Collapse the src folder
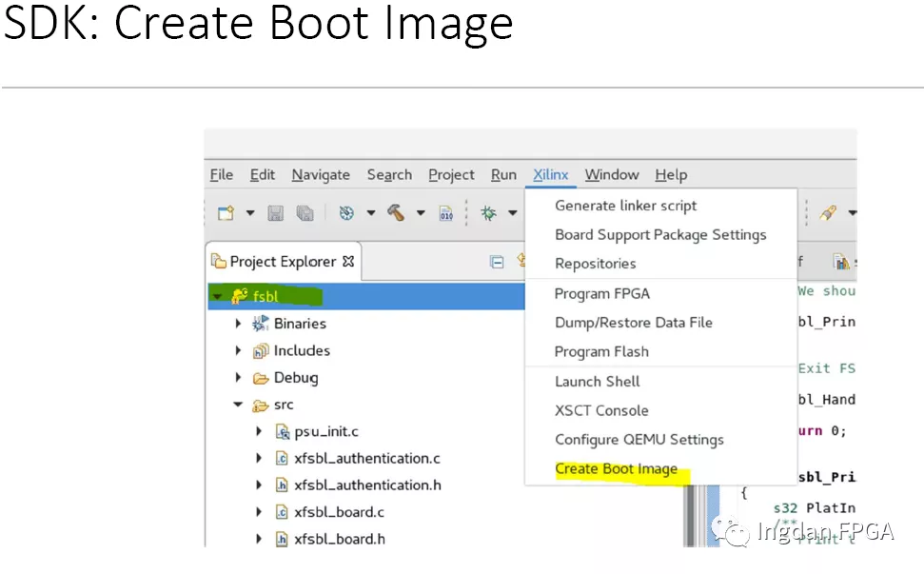The image size is (924, 574). (238, 405)
